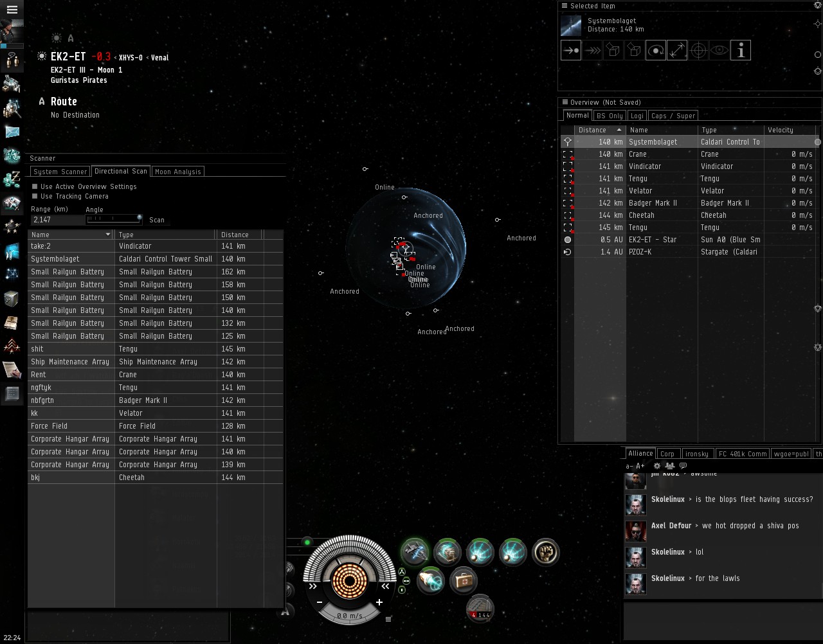Click the chat member list icon
Viewport: 823px width, 644px height.
tap(670, 466)
